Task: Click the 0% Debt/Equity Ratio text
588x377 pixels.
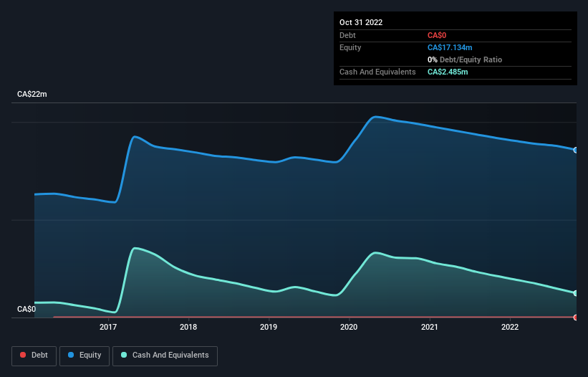Action: (465, 59)
